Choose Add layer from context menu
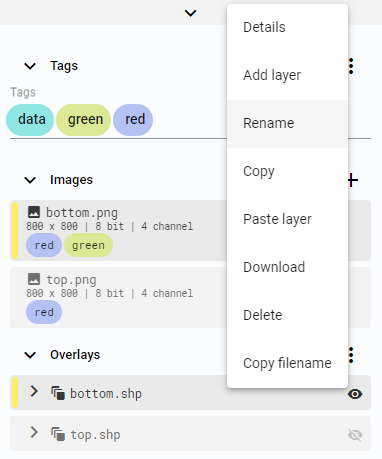Image resolution: width=382 pixels, height=459 pixels. (287, 75)
